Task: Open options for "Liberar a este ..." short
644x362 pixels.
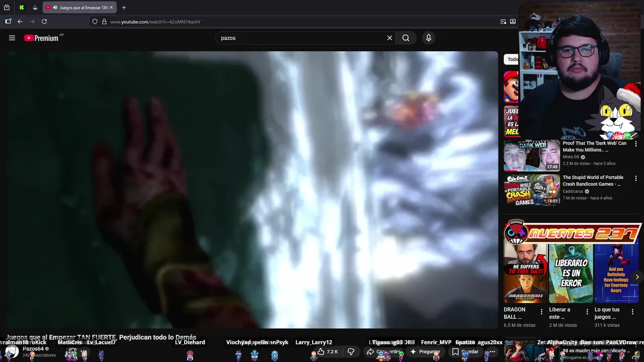Action: (x=587, y=312)
